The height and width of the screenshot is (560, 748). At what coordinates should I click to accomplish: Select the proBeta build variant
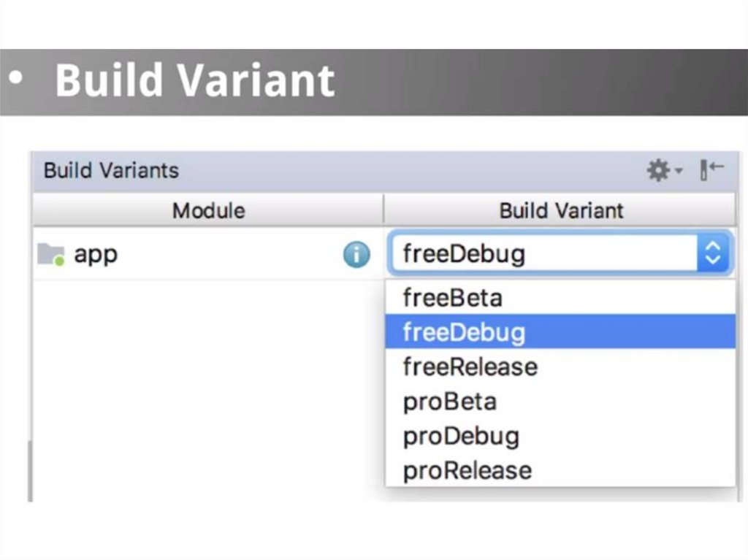[x=450, y=402]
